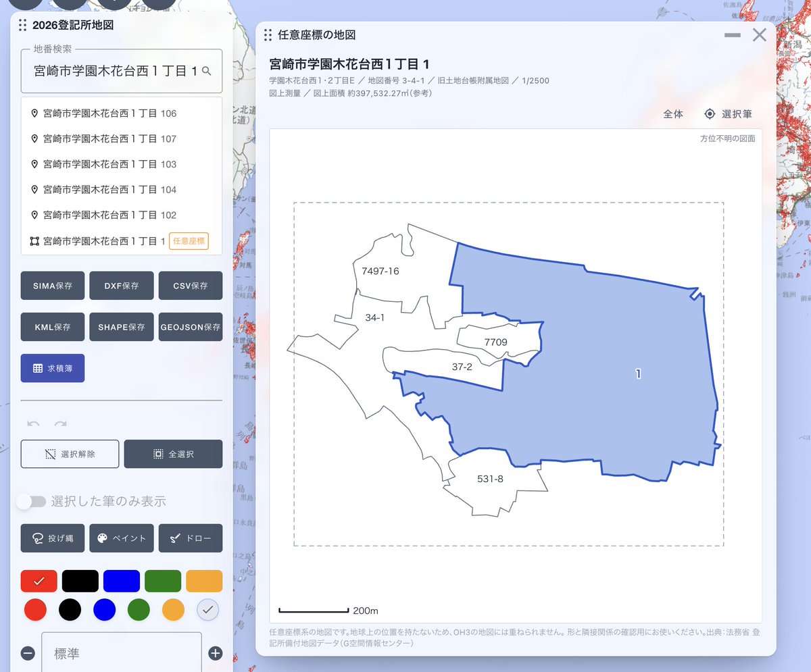The width and height of the screenshot is (811, 672).
Task: Pick the red circle color swatch
Action: click(35, 609)
